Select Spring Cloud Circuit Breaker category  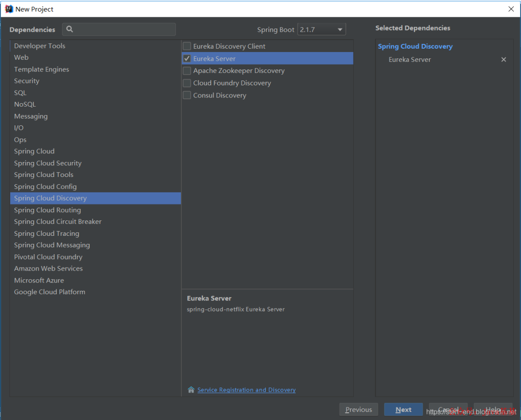pyautogui.click(x=96, y=222)
